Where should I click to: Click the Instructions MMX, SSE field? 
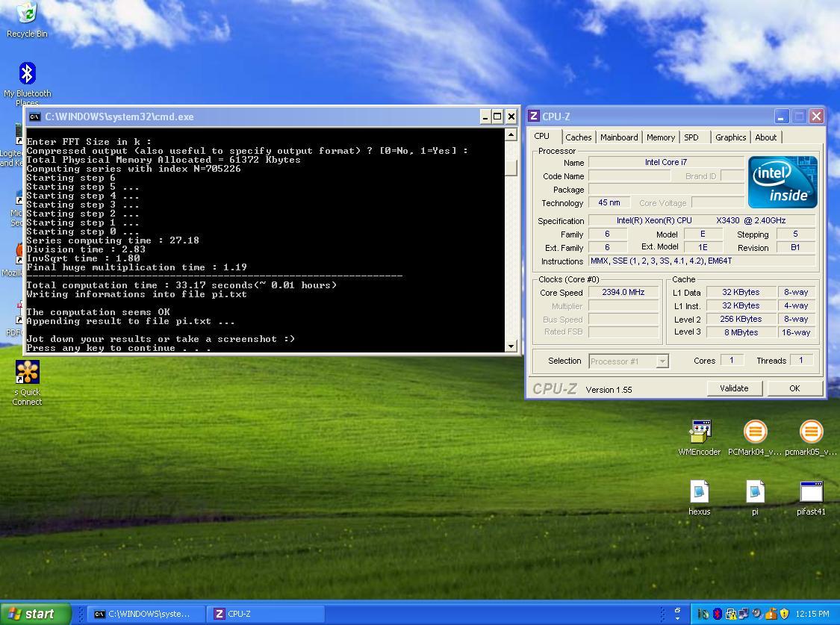point(702,261)
